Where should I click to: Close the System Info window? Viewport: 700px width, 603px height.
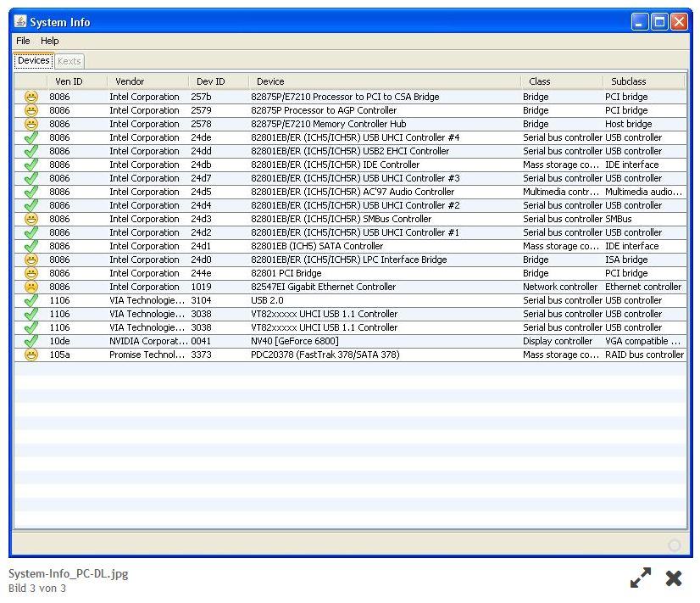pos(679,21)
